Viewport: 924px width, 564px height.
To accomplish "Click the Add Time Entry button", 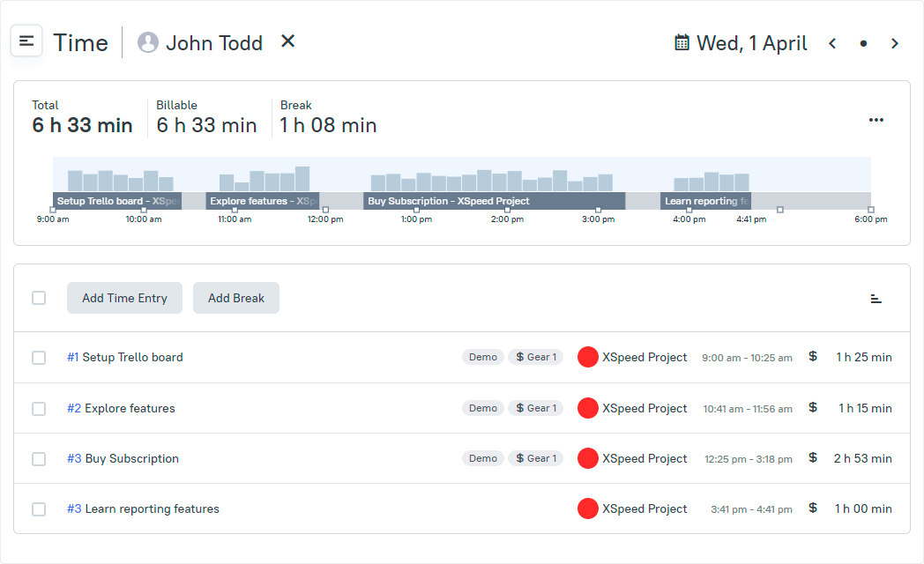I will pos(124,298).
